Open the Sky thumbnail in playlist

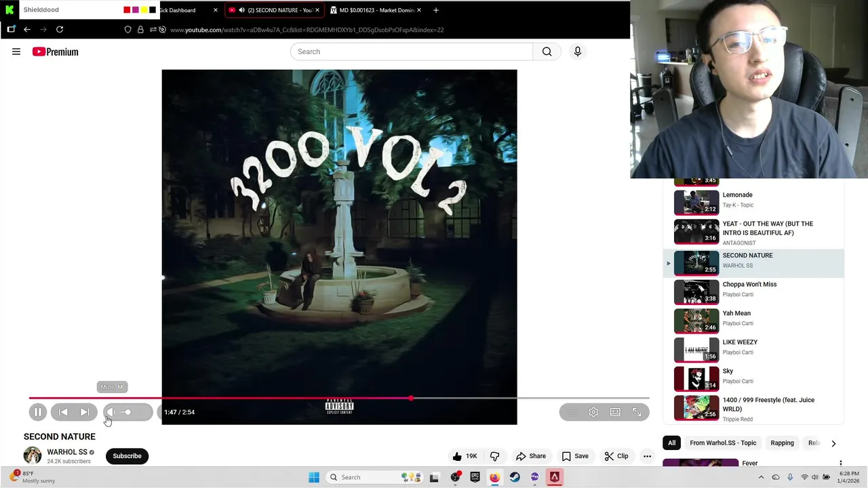(x=696, y=379)
